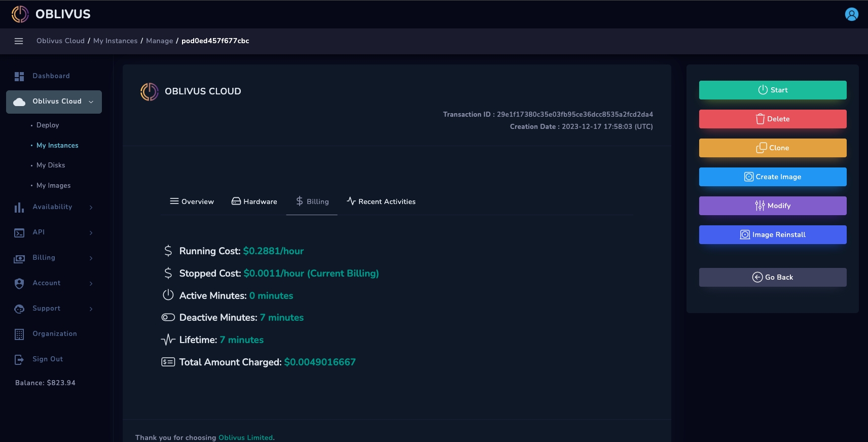Click the Oblivus logo in header
Image resolution: width=868 pixels, height=442 pixels.
[51, 14]
